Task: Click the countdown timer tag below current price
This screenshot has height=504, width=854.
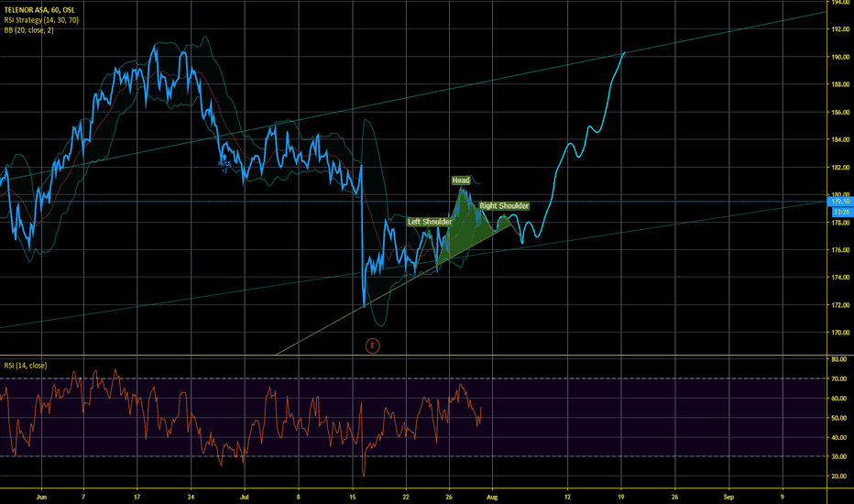Action: (x=840, y=212)
